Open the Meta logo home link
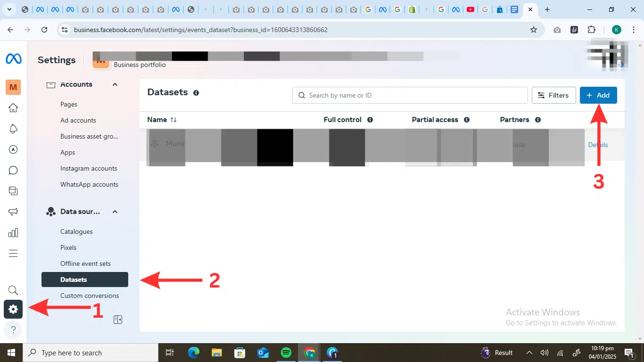This screenshot has width=644, height=362. tap(13, 59)
